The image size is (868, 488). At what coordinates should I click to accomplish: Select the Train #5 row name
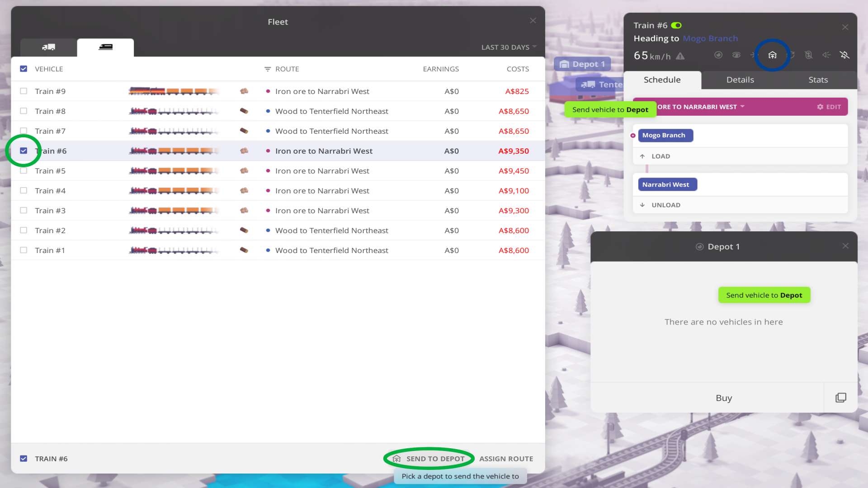pos(50,171)
